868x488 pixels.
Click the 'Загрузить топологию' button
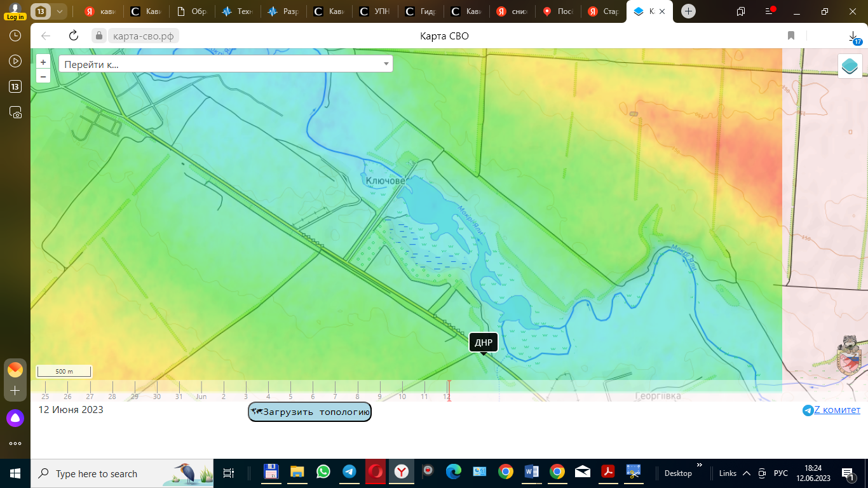point(309,412)
